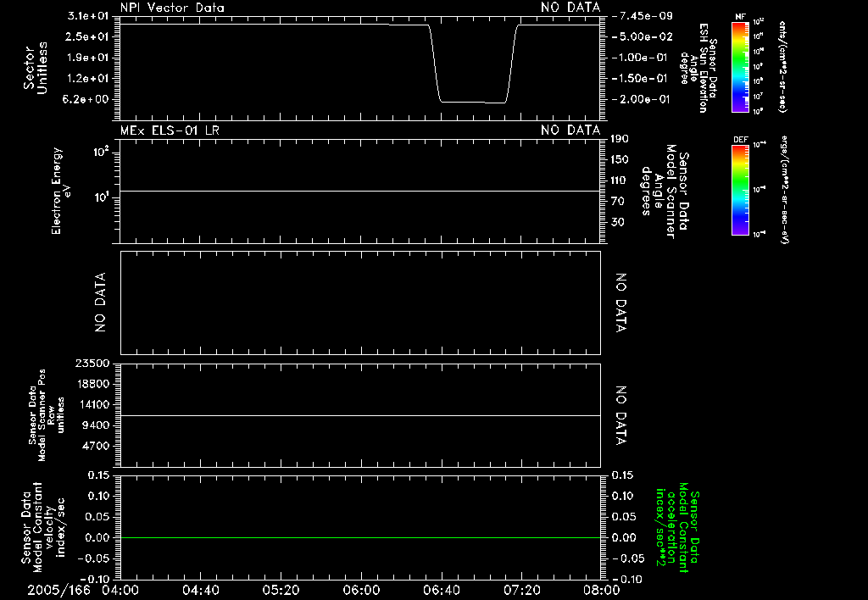Click the 18800 scanner position tick label
This screenshot has height=600, width=868.
point(92,384)
